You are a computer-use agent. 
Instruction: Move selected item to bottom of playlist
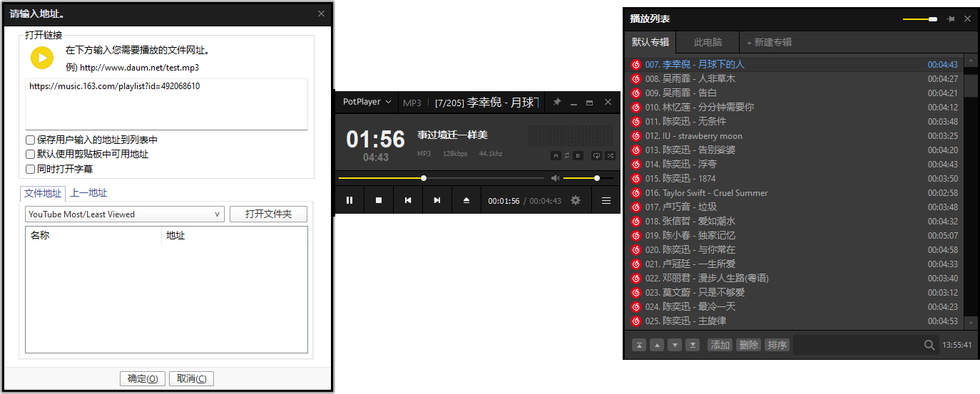pos(693,346)
